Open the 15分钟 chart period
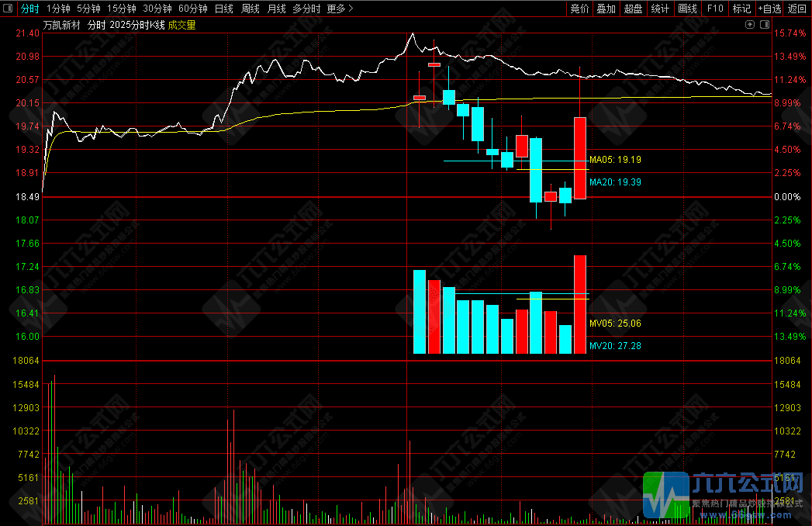The width and height of the screenshot is (812, 526). pyautogui.click(x=121, y=9)
